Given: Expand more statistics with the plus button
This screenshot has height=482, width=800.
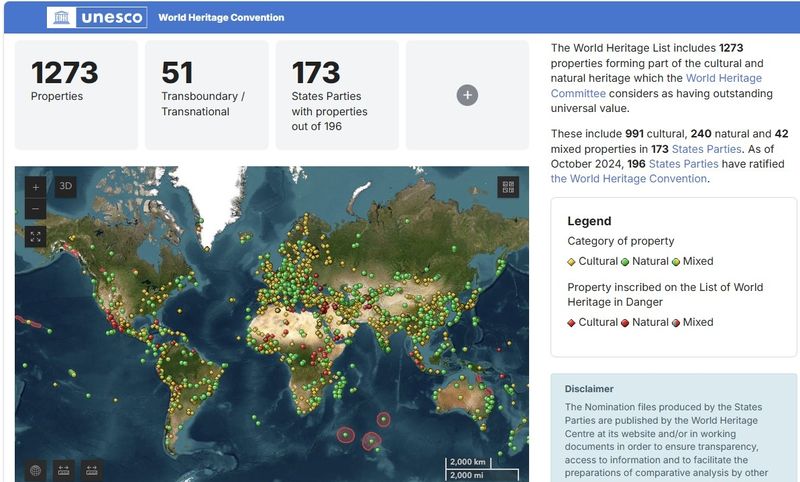Looking at the screenshot, I should [x=467, y=95].
